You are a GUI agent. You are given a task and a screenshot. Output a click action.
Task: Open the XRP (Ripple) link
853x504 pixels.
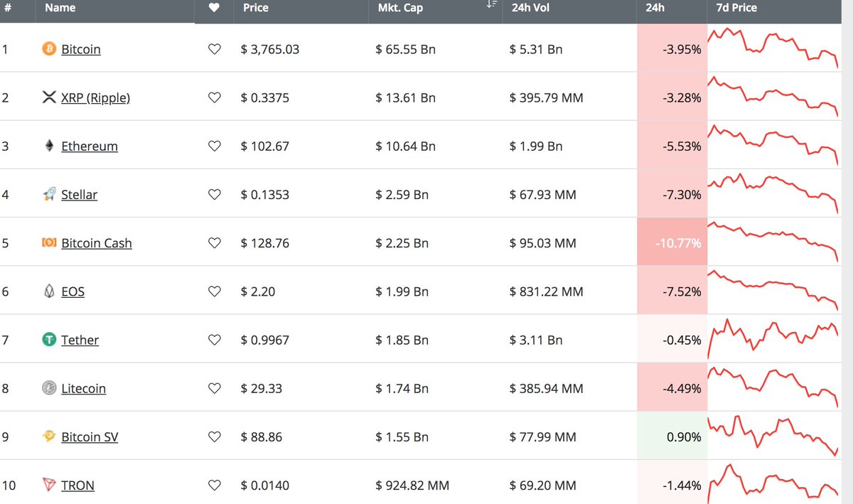tap(95, 97)
